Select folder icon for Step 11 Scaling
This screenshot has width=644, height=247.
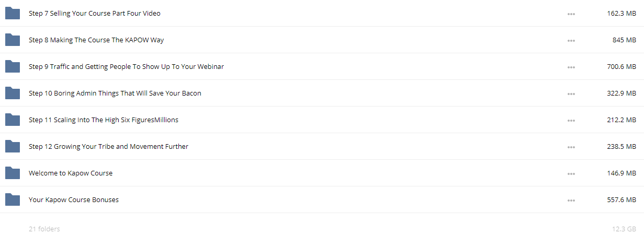[x=13, y=120]
